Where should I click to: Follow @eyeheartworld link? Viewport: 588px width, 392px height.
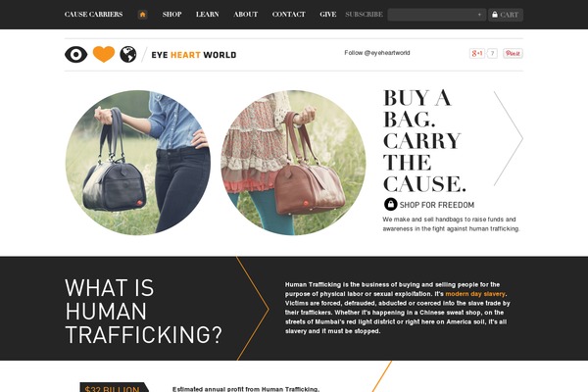tap(377, 53)
